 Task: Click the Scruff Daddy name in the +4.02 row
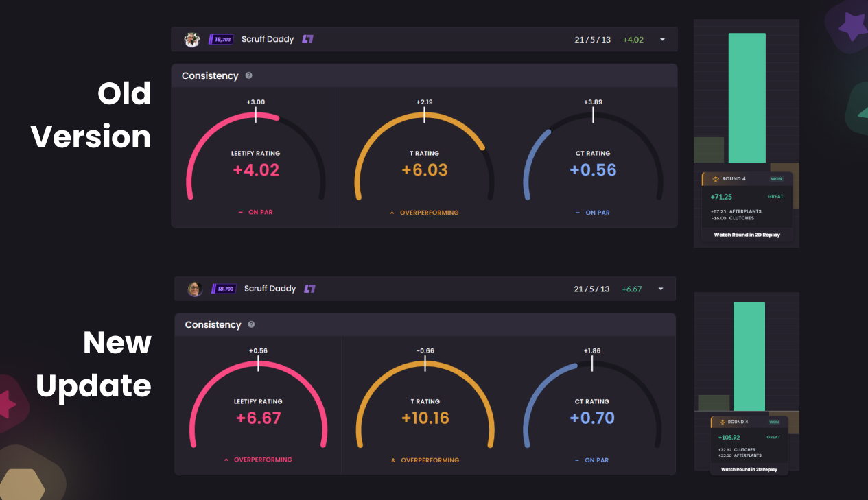(x=268, y=40)
